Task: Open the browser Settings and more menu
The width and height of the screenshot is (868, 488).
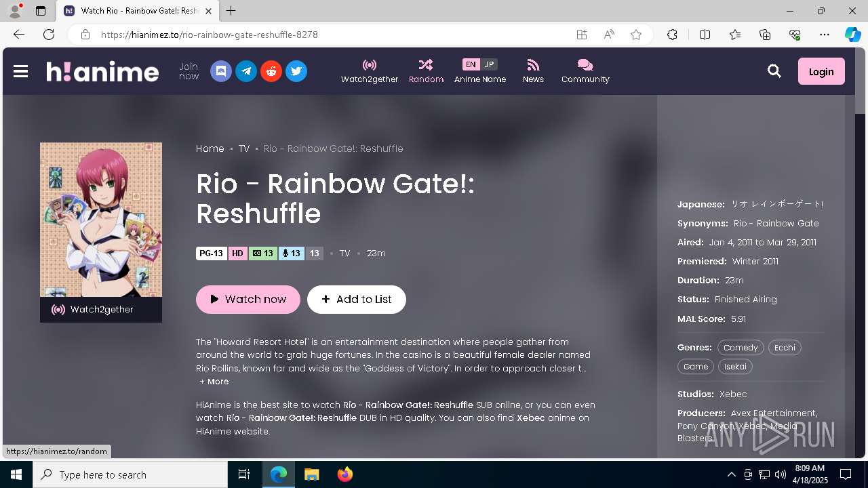Action: (825, 35)
